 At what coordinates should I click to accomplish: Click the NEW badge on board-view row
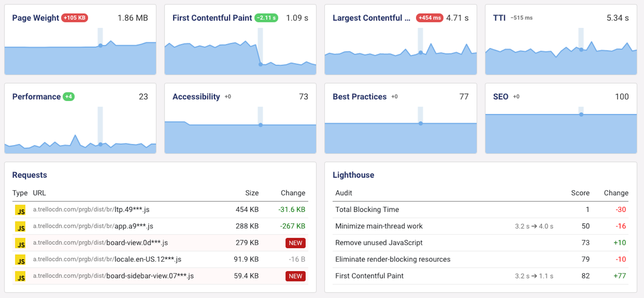click(295, 243)
